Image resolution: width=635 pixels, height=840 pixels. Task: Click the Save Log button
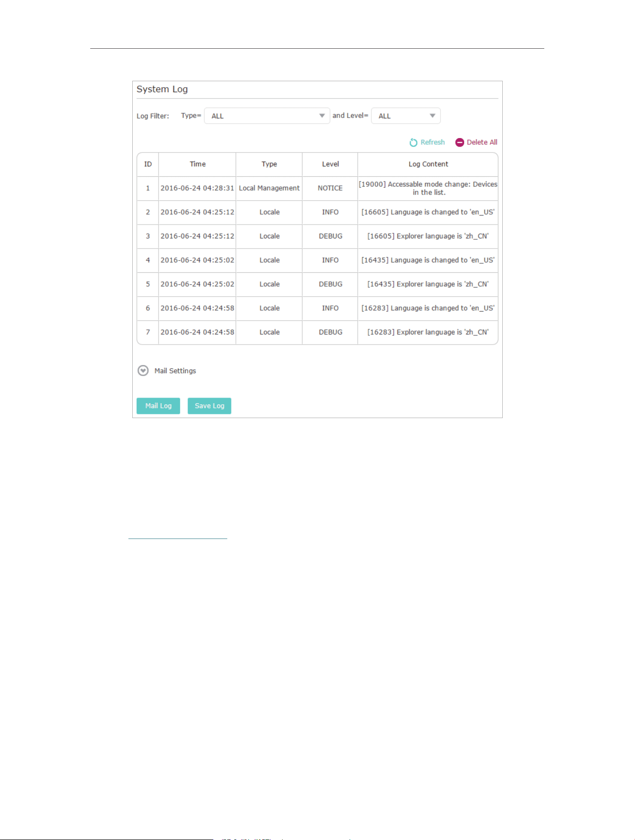coord(209,406)
